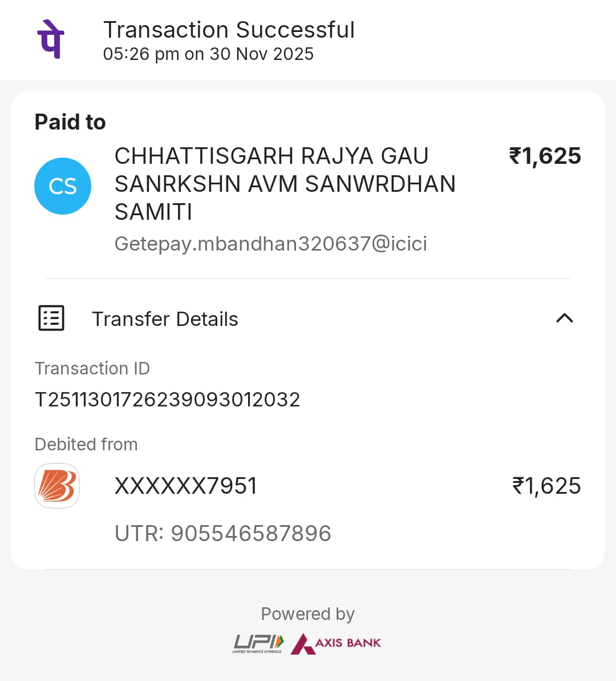Click the PhonePe logo icon
This screenshot has height=681, width=616.
pyautogui.click(x=51, y=38)
